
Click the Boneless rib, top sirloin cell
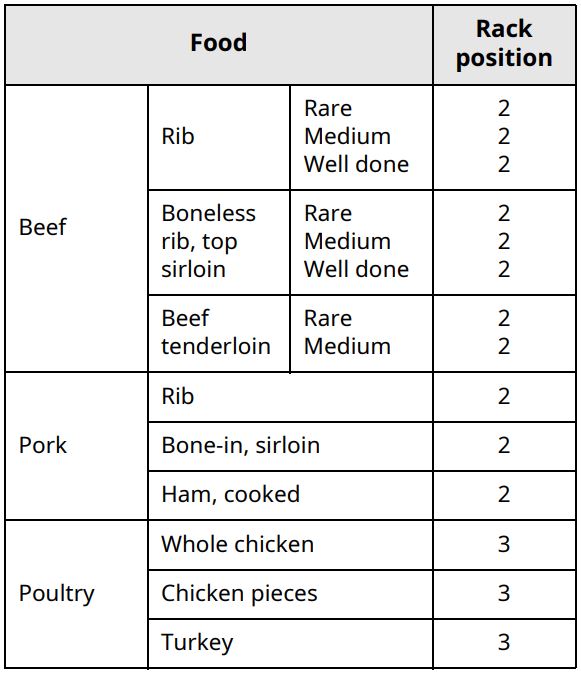(219, 242)
